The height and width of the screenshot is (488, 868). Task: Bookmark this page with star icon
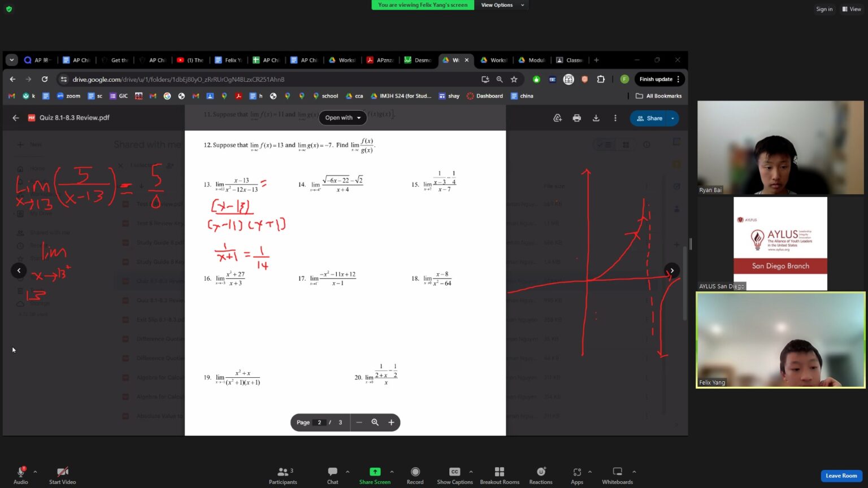514,79
